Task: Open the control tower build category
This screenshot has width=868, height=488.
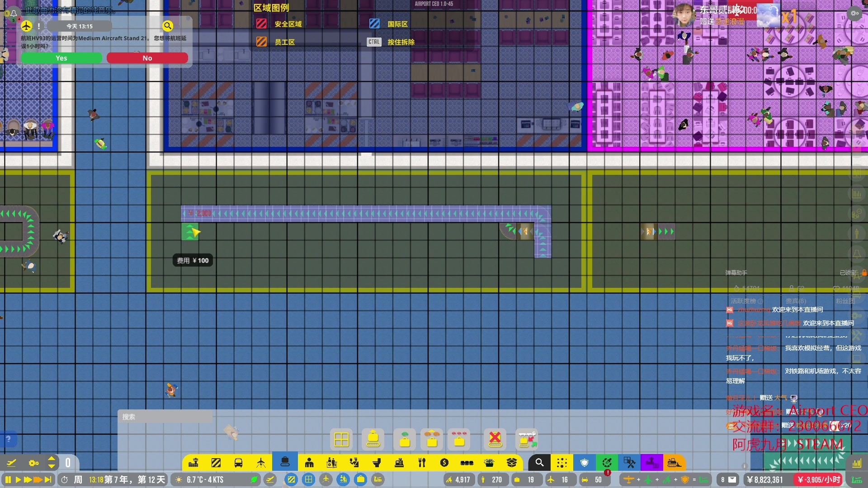Action: tap(193, 462)
